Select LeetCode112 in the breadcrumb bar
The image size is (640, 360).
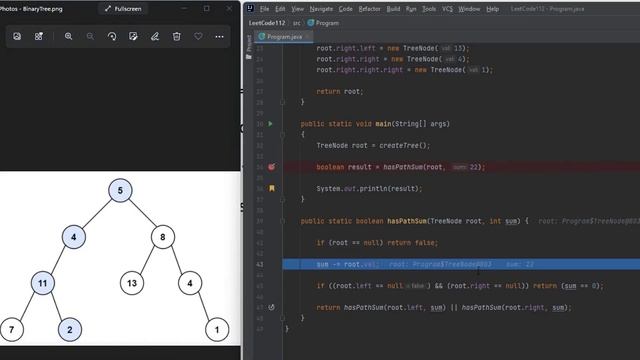(x=267, y=23)
